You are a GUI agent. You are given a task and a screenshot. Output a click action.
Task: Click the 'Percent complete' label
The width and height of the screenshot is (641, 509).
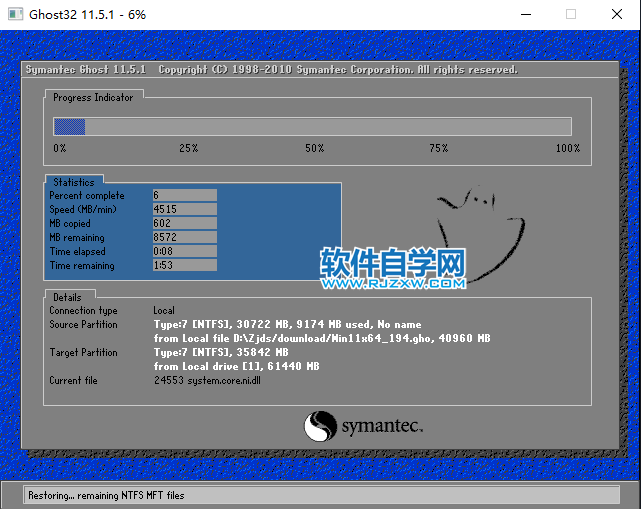pyautogui.click(x=87, y=196)
